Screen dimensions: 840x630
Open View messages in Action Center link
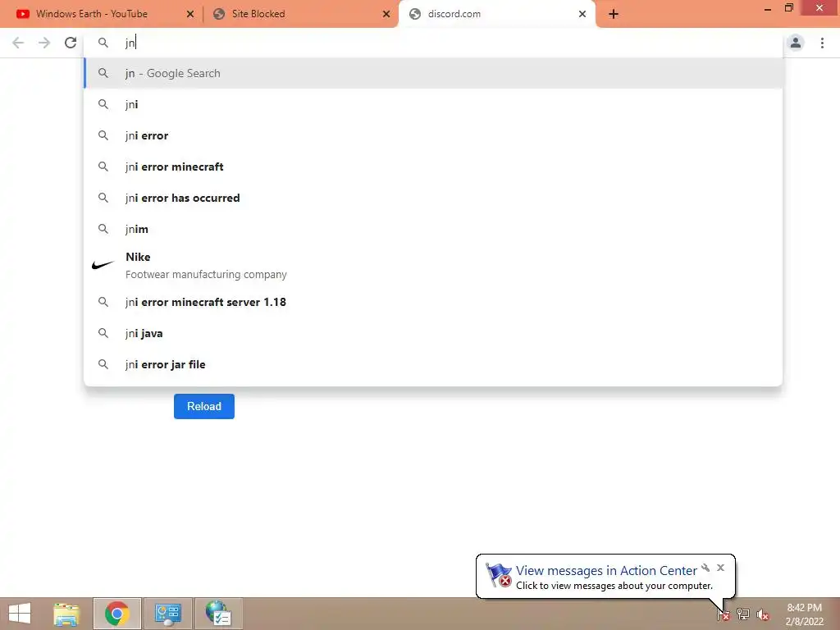(x=606, y=571)
